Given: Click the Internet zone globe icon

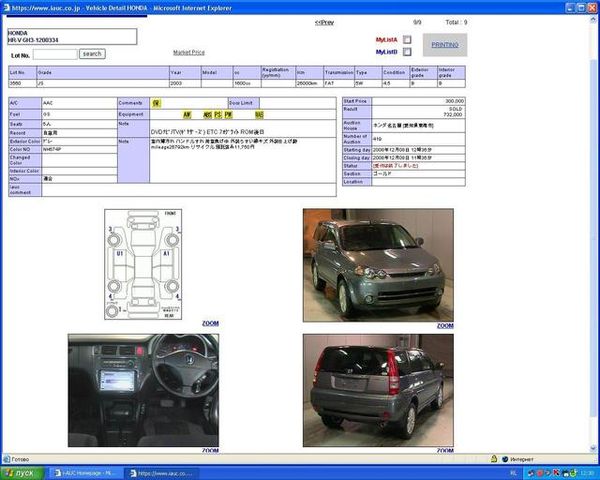Looking at the screenshot, I should pos(505,459).
